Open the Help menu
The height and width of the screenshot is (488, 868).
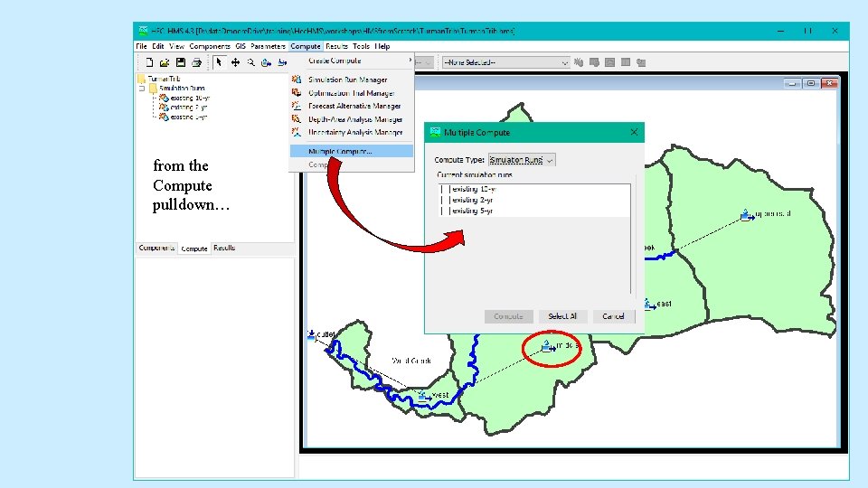tap(382, 46)
